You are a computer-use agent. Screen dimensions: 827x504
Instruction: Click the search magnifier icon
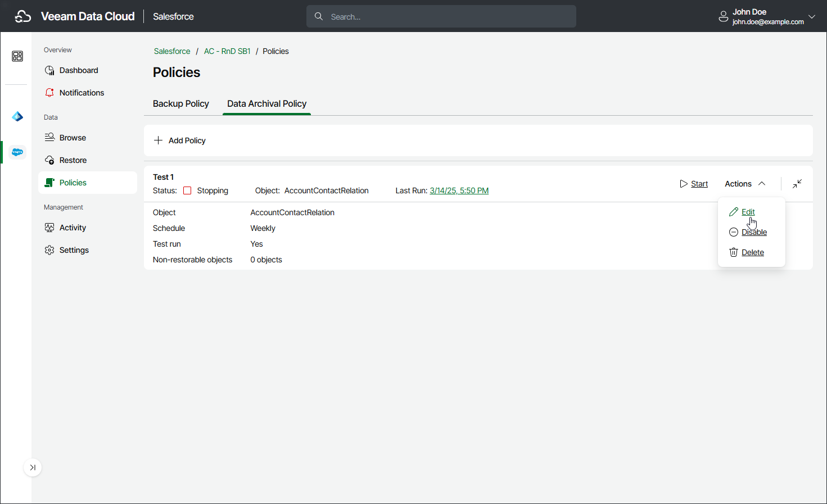(319, 16)
